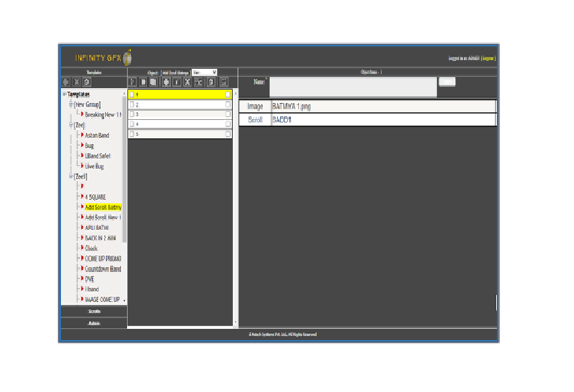The width and height of the screenshot is (574, 392).
Task: Click the button next to Name field
Action: click(x=446, y=82)
